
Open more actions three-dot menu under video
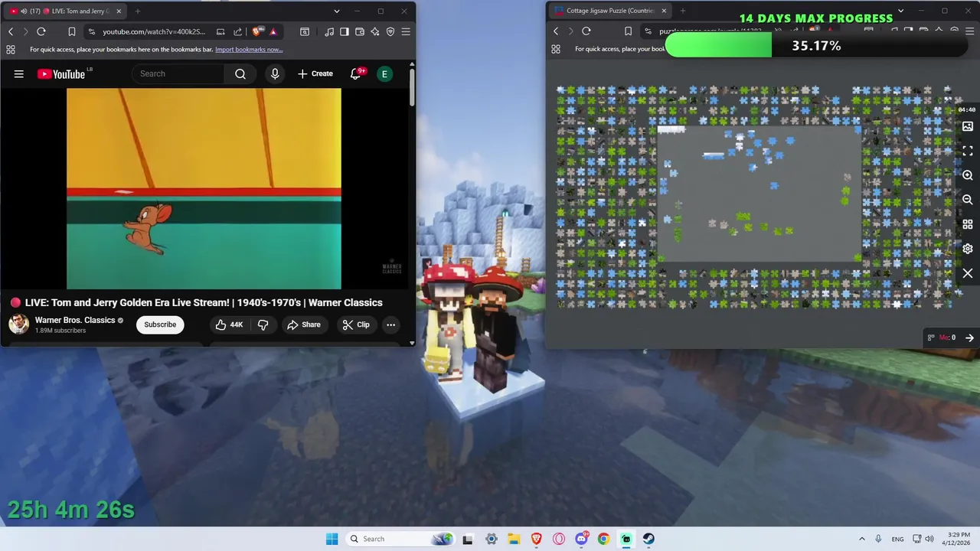[x=390, y=324]
